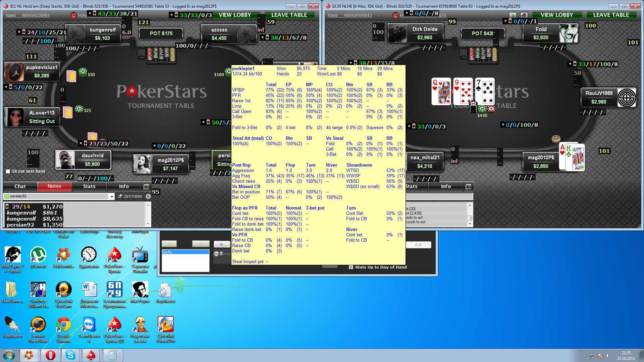
Task: Click Queen of hearts flop card
Action: tap(441, 92)
